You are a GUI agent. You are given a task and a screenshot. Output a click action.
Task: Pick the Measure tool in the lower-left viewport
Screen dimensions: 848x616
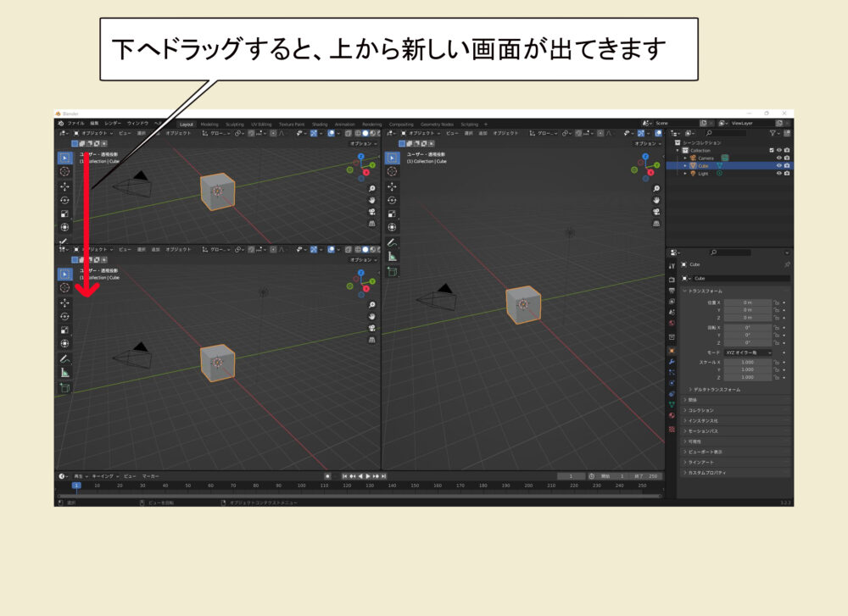click(65, 373)
